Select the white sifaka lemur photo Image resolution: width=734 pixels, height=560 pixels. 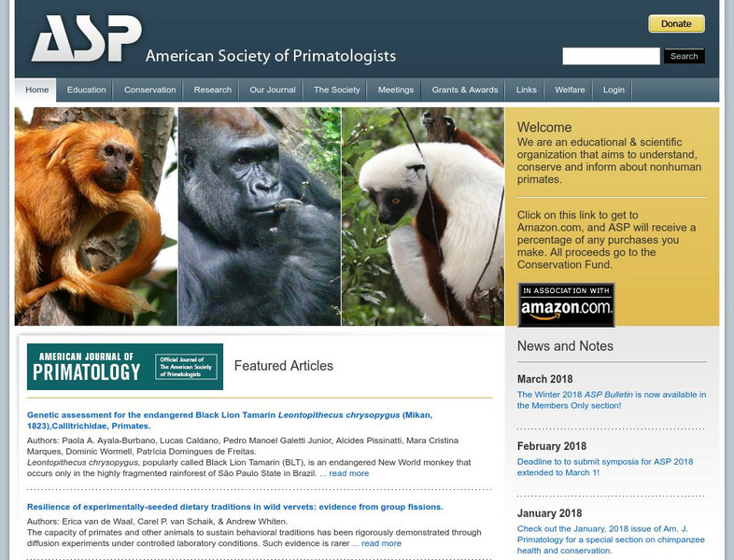click(423, 217)
